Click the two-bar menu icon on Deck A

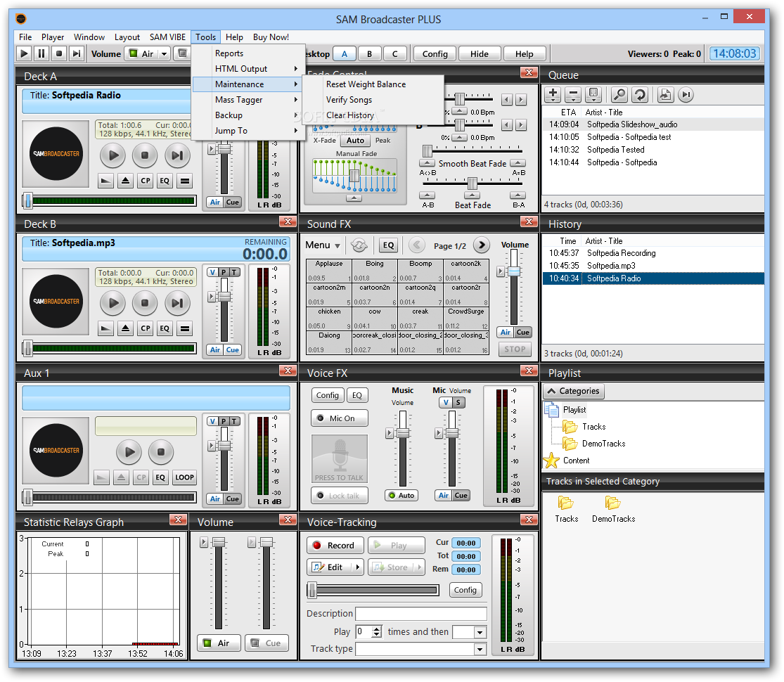(x=184, y=181)
